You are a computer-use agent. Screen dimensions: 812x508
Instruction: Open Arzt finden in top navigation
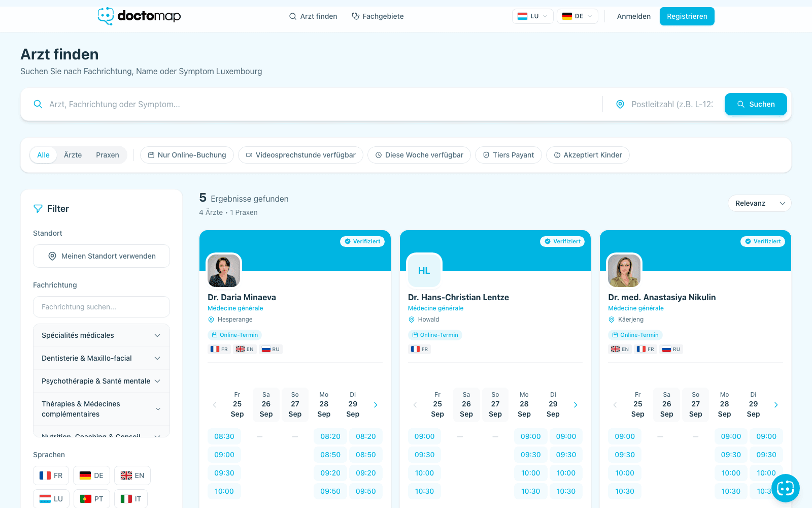coord(313,16)
